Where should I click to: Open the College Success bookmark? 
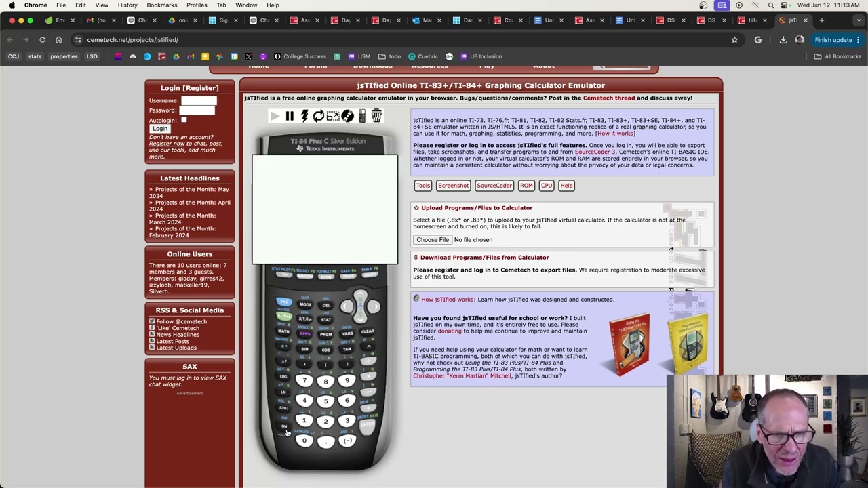[x=300, y=56]
